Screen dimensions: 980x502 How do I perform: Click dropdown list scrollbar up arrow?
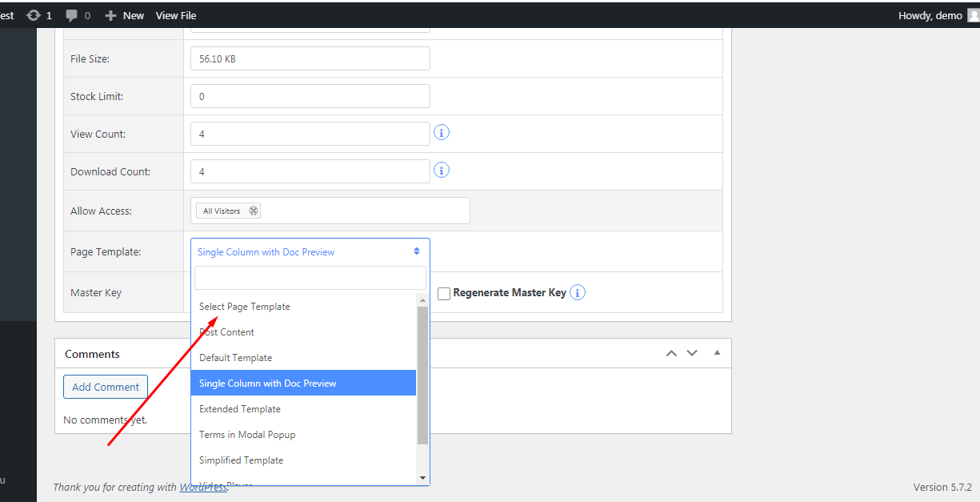423,299
